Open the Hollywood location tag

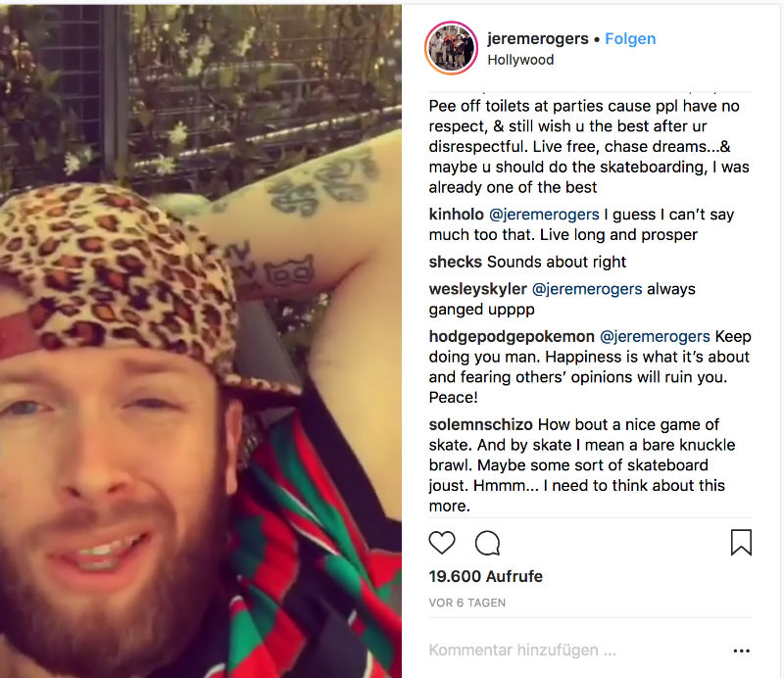[x=520, y=60]
